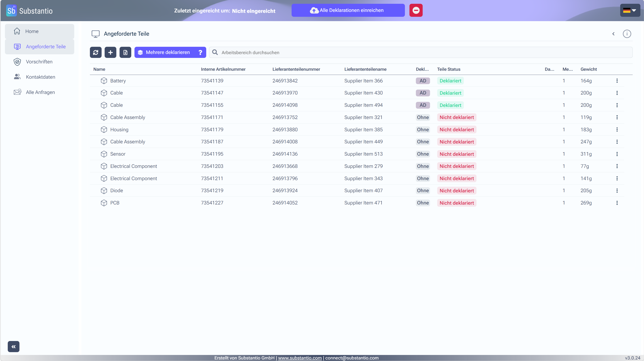The height and width of the screenshot is (361, 644).
Task: Open the three-dot menu for the PCB row
Action: click(617, 203)
